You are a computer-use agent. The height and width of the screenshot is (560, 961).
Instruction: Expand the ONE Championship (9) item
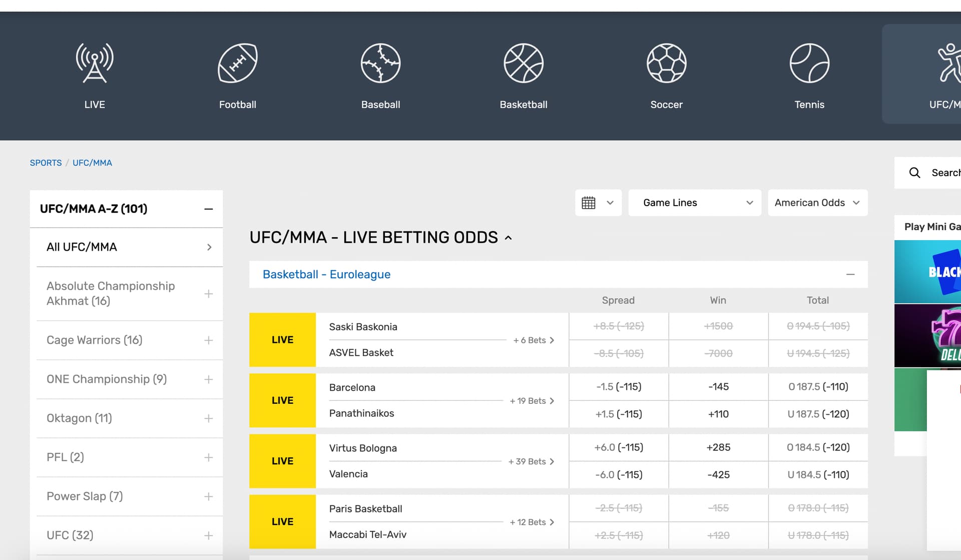tap(208, 379)
